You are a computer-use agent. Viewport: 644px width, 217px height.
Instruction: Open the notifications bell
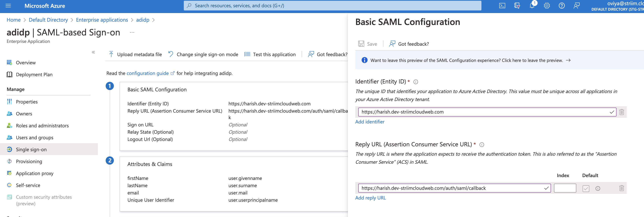point(532,6)
